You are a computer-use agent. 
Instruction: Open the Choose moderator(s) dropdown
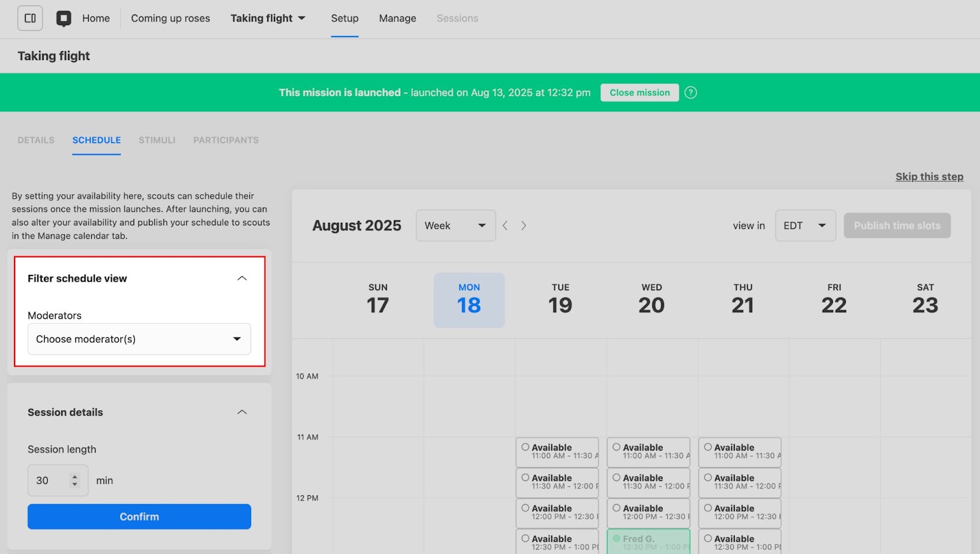tap(139, 339)
